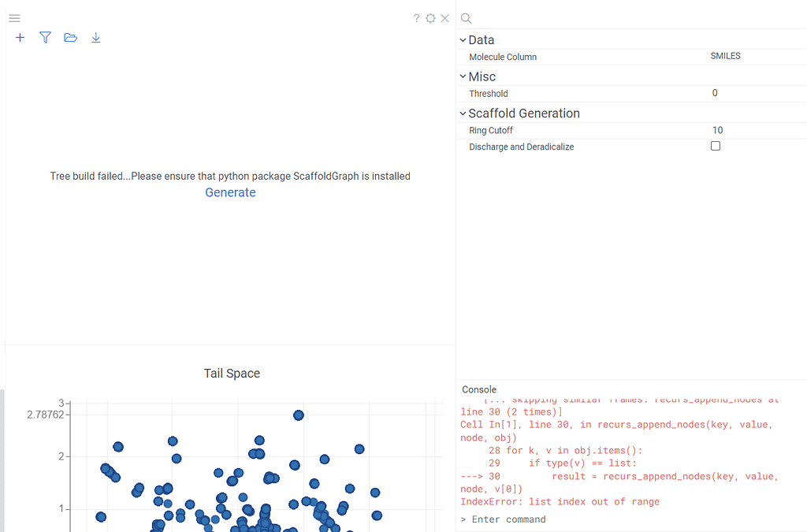Collapse the Data section
This screenshot has height=532, width=807.
coord(463,40)
